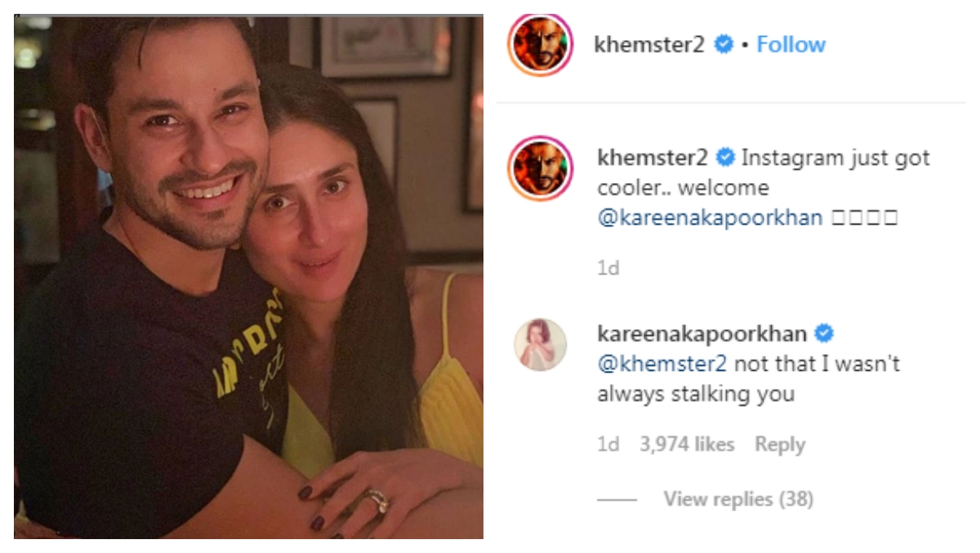
Task: Open the kareenakapoorkhan commenter avatar
Action: 540,344
